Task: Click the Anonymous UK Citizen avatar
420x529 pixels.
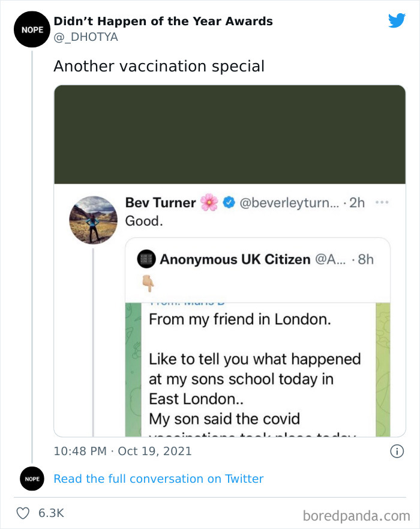Action: pyautogui.click(x=146, y=259)
